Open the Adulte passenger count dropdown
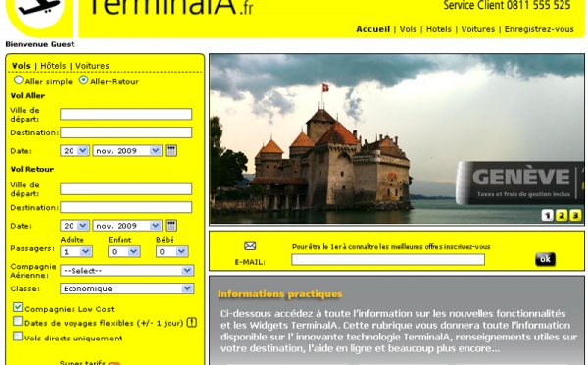Image resolution: width=588 pixels, height=365 pixels. [x=76, y=251]
